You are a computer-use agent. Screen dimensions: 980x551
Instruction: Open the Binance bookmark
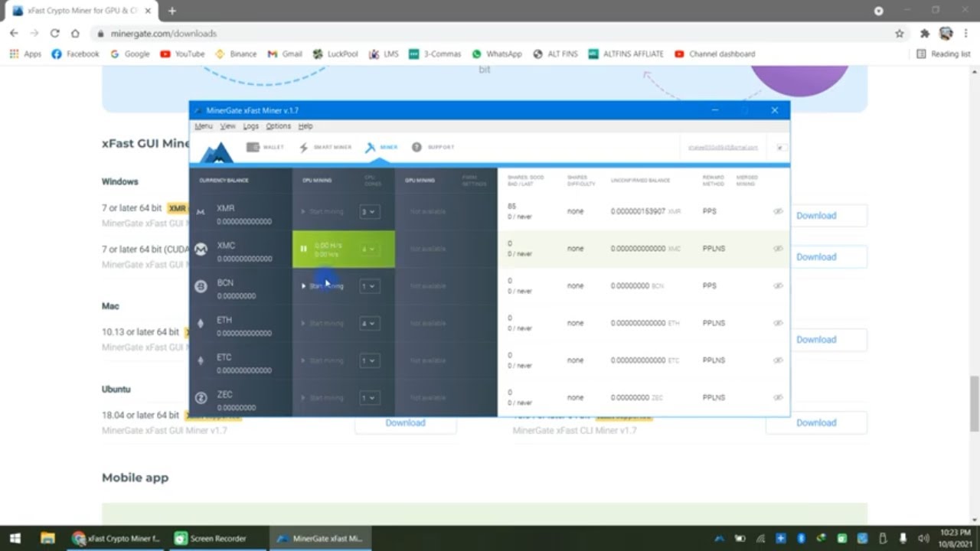click(236, 54)
